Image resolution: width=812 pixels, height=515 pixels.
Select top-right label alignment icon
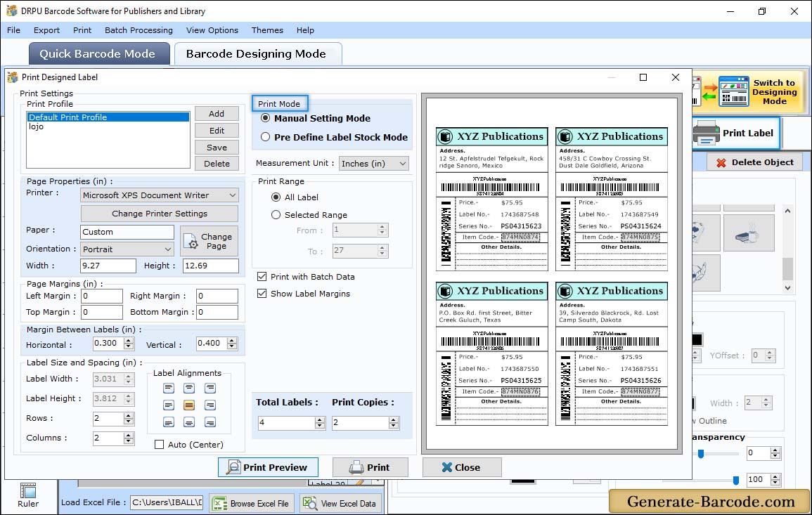pyautogui.click(x=210, y=388)
